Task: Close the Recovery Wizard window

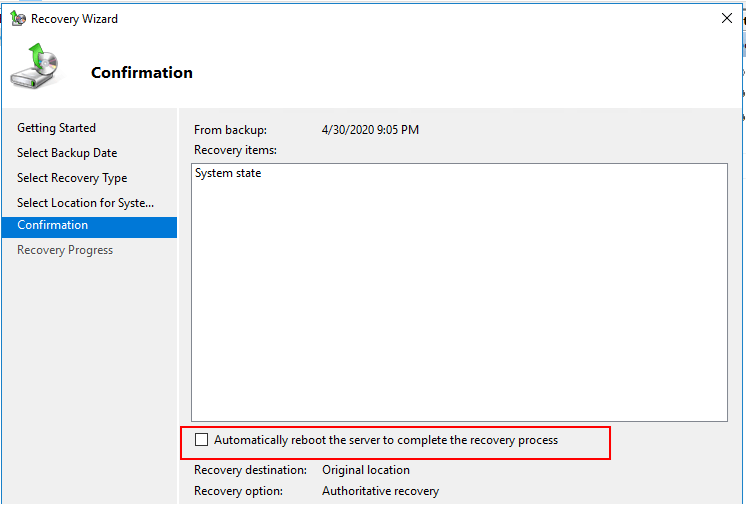Action: tap(727, 18)
